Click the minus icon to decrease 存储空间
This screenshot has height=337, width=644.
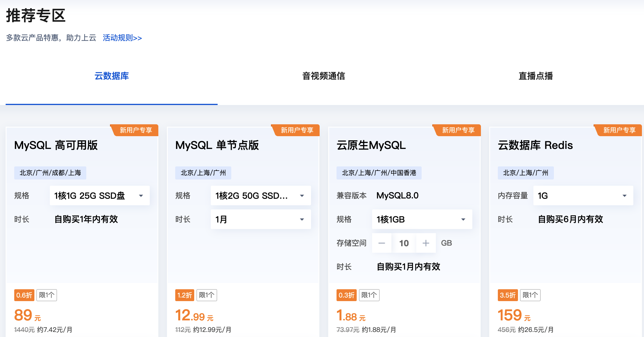click(x=382, y=243)
